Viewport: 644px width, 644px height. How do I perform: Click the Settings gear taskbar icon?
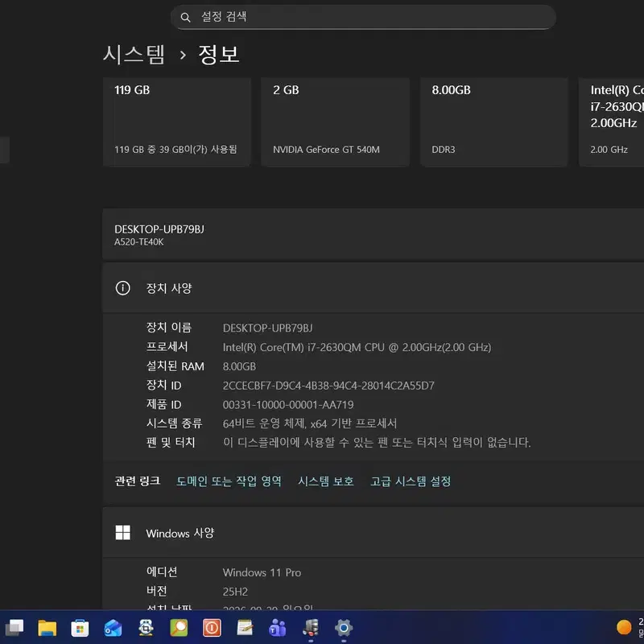tap(344, 628)
